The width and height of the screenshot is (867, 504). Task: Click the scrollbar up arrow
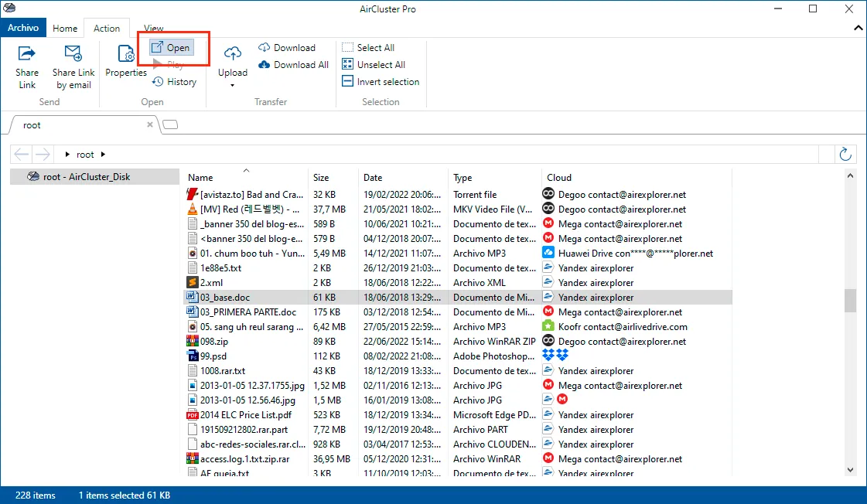click(x=851, y=175)
